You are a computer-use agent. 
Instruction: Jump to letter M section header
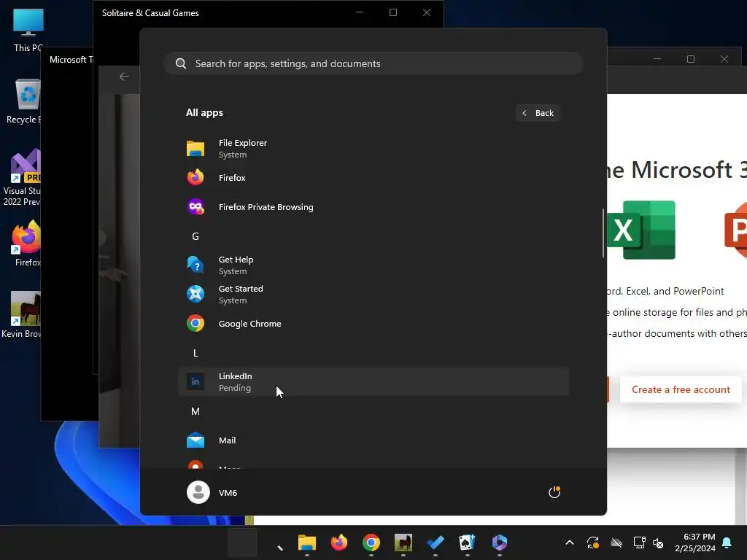tap(196, 411)
